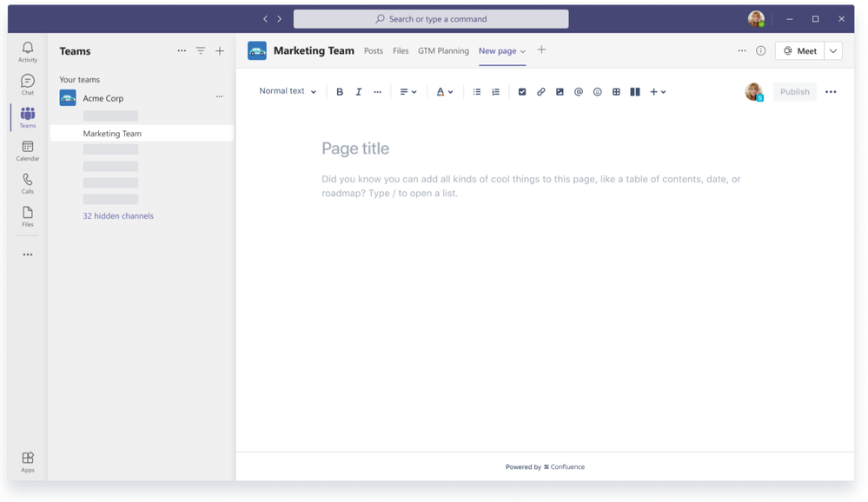This screenshot has height=502, width=868.
Task: Start a meeting with Meet button
Action: click(800, 51)
